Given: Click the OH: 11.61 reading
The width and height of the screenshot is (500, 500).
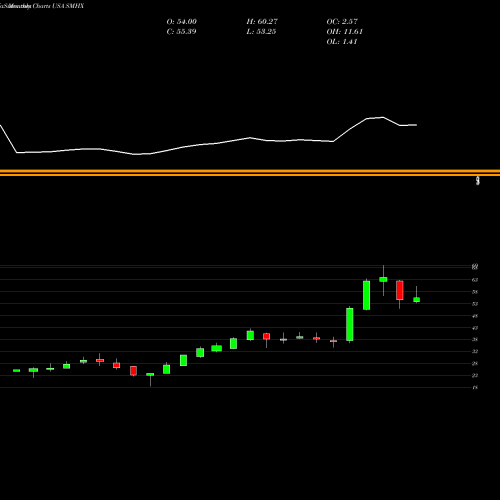Looking at the screenshot, I should [345, 32].
